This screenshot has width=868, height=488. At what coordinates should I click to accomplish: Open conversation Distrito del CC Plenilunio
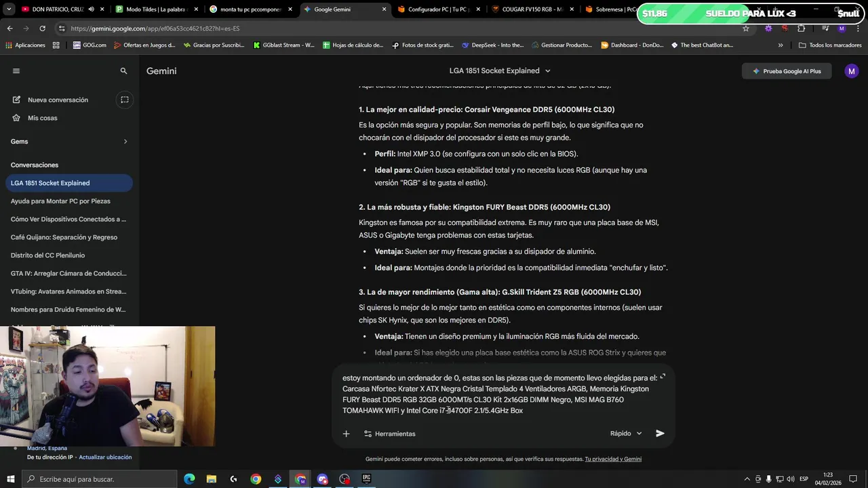[x=69, y=256]
